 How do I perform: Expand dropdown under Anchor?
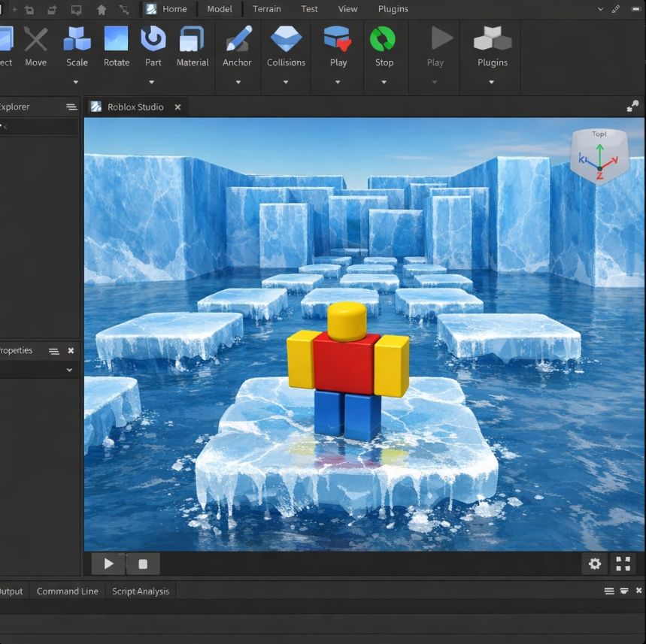point(238,83)
